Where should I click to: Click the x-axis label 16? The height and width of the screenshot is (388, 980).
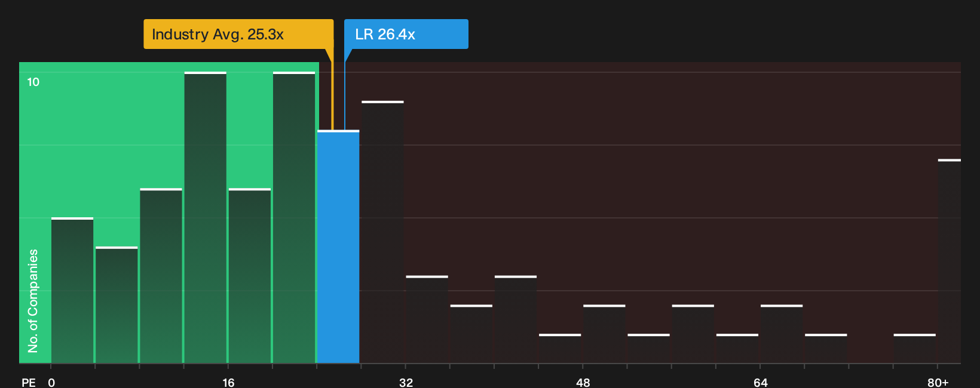228,382
